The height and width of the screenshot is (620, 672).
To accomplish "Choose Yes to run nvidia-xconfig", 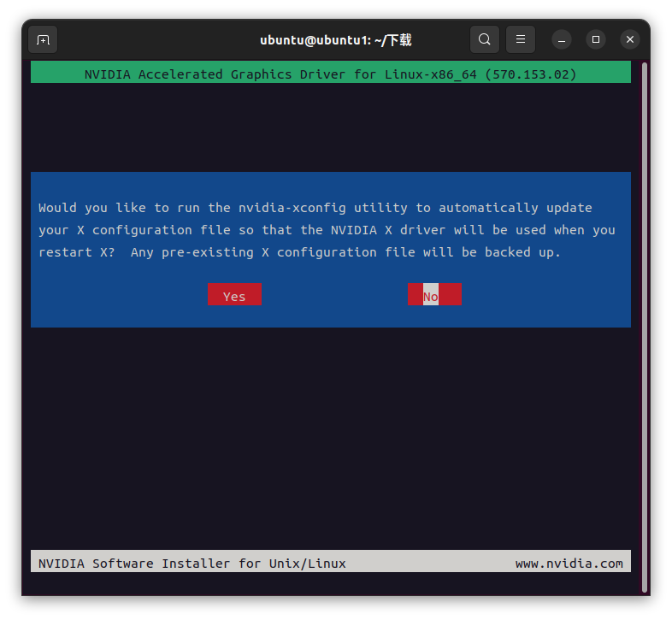I will pyautogui.click(x=234, y=294).
